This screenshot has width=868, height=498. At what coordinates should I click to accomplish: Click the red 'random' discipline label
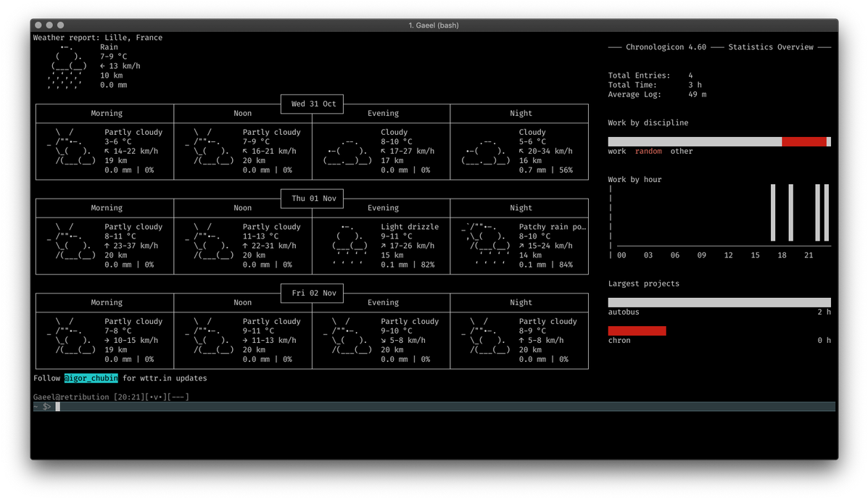coord(648,152)
